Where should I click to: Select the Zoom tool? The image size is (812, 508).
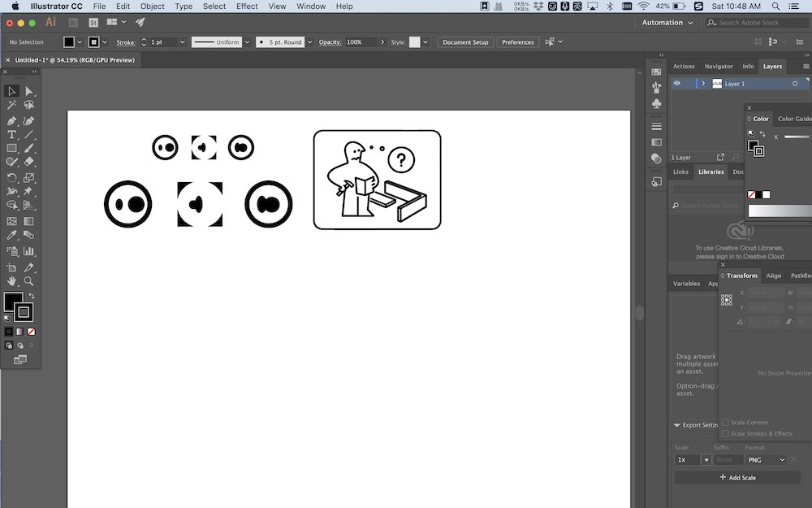(29, 281)
